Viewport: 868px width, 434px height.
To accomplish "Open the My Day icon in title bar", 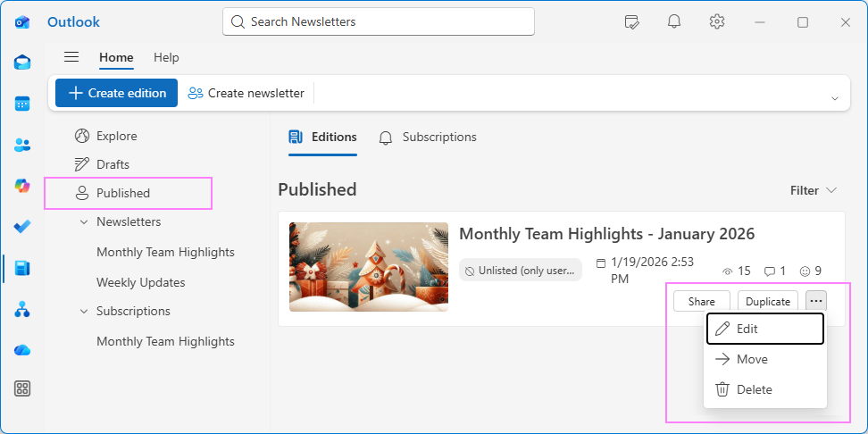I will click(x=631, y=22).
